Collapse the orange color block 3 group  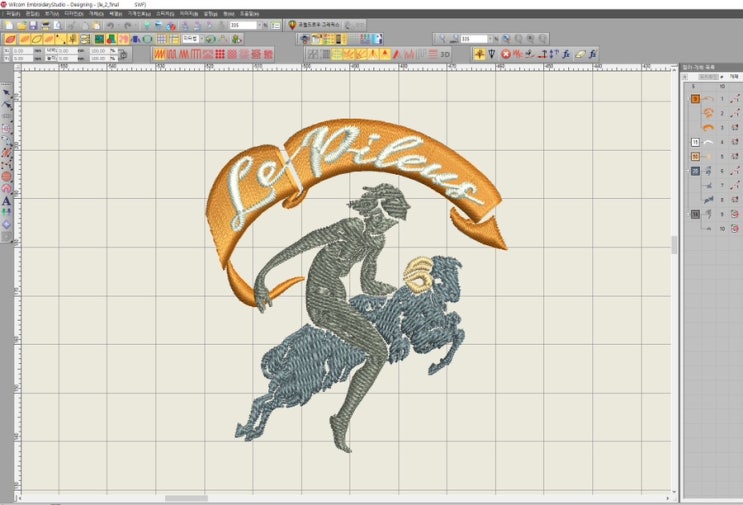689,99
